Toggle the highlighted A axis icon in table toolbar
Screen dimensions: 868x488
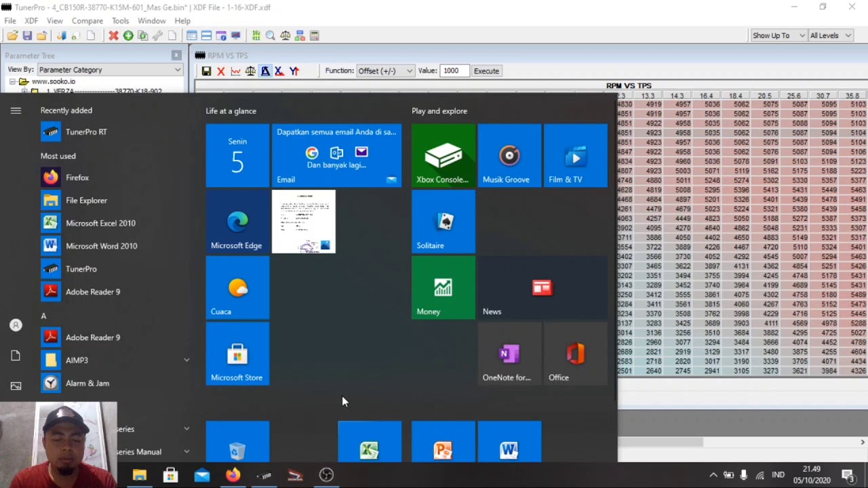265,71
